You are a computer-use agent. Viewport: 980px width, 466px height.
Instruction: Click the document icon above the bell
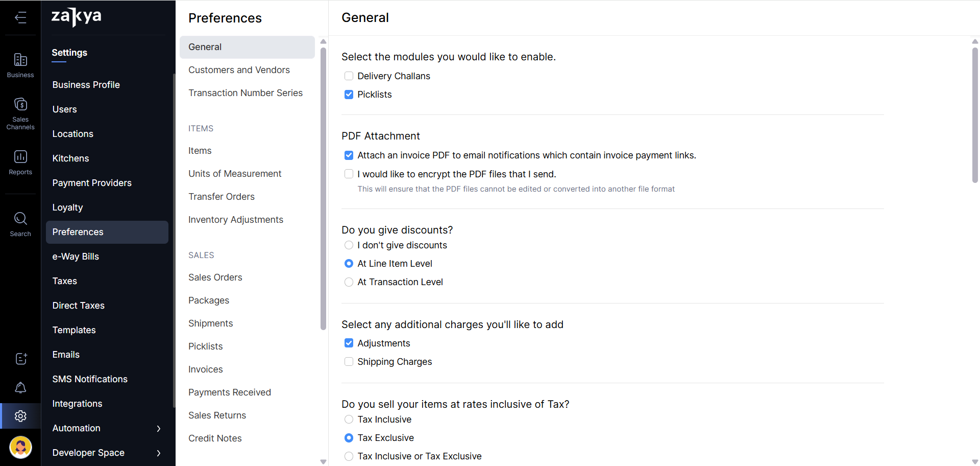tap(20, 359)
